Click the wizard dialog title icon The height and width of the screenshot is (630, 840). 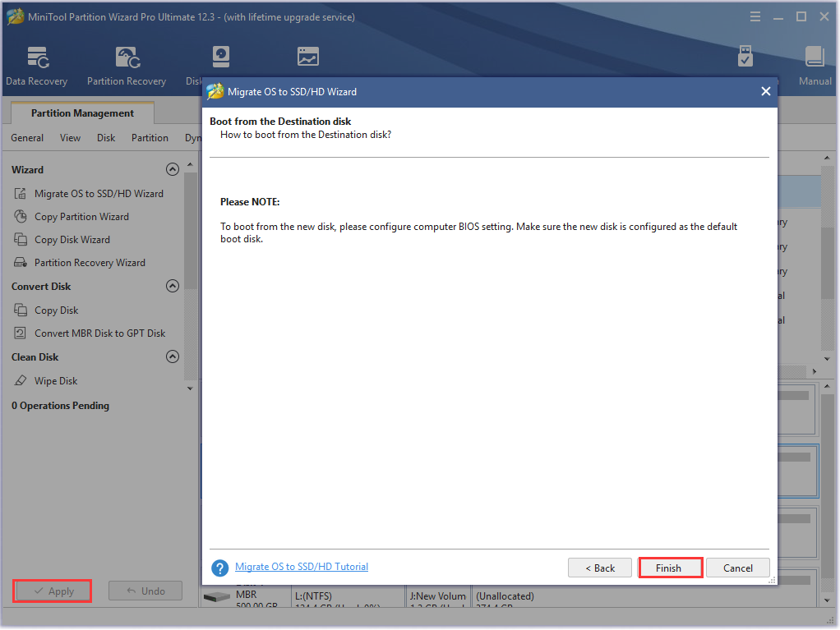pos(215,91)
